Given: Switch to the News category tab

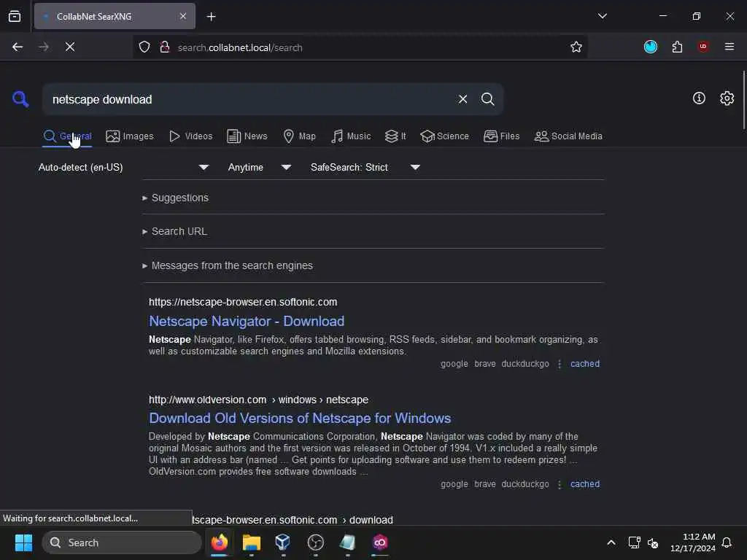Looking at the screenshot, I should click(x=247, y=136).
